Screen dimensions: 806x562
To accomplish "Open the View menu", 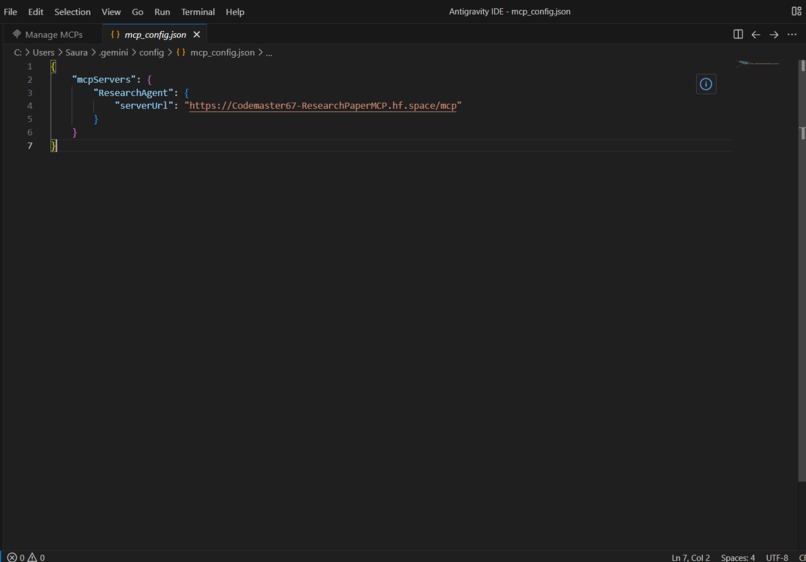I will tap(111, 11).
